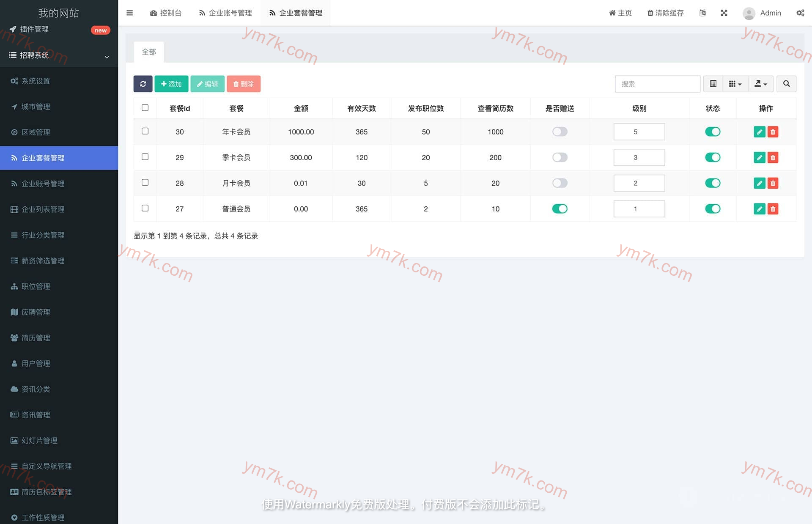This screenshot has height=524, width=812.
Task: Click the language switch icon in header
Action: point(702,13)
